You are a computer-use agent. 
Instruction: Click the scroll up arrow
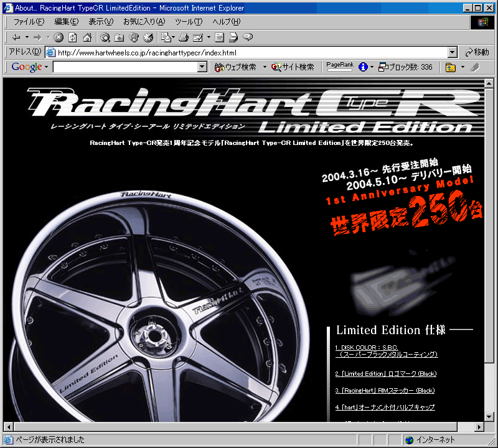(489, 84)
